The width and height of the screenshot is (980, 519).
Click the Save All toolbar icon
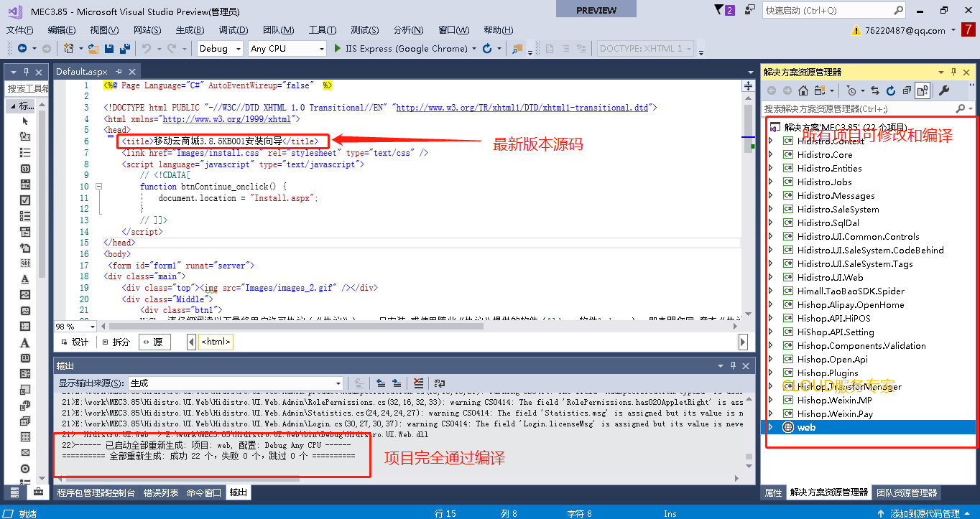tap(125, 48)
